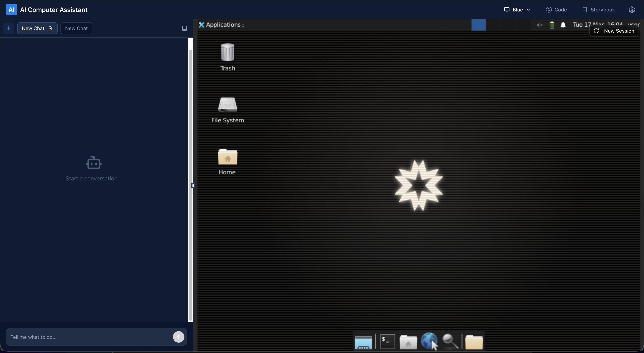Open the Application Finder magnifier icon

coord(450,341)
